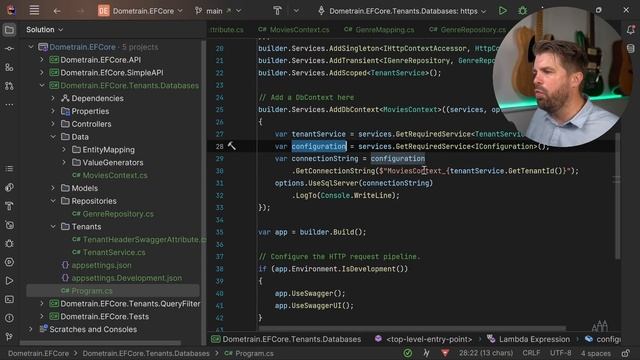Open the build options dropdown arrow
Screen dimensions: 640x360
[296, 11]
